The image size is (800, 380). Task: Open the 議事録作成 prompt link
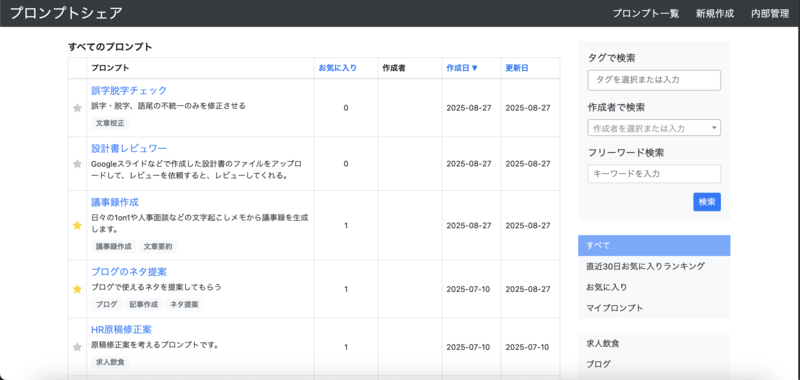pos(115,202)
